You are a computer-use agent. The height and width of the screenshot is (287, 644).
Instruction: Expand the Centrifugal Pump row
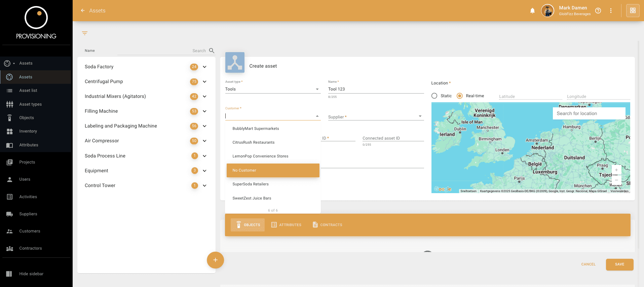pyautogui.click(x=204, y=82)
